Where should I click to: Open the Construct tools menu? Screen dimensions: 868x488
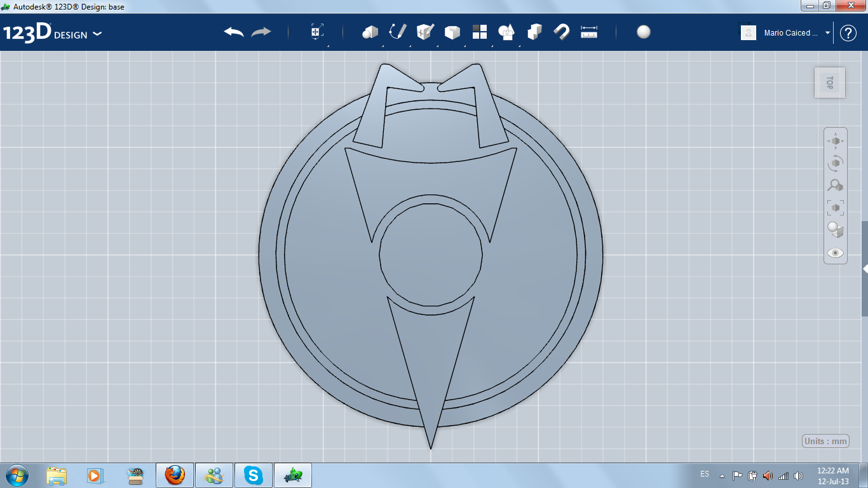tap(425, 32)
